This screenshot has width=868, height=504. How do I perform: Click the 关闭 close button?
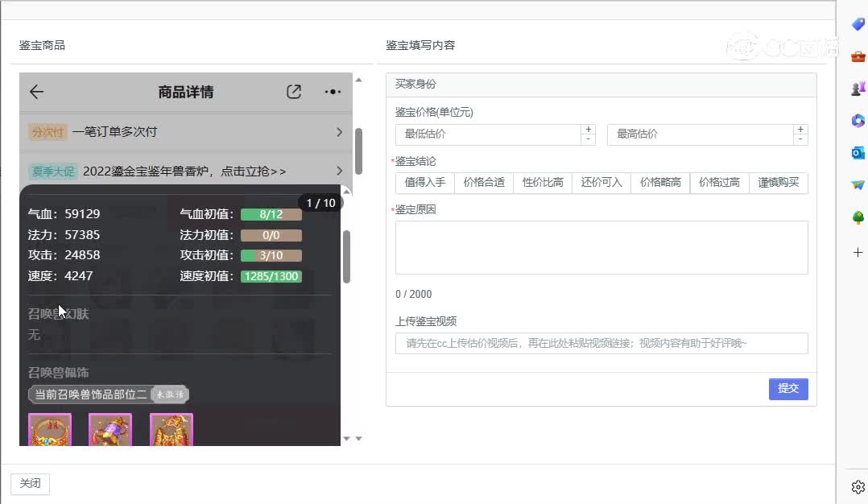pos(30,483)
